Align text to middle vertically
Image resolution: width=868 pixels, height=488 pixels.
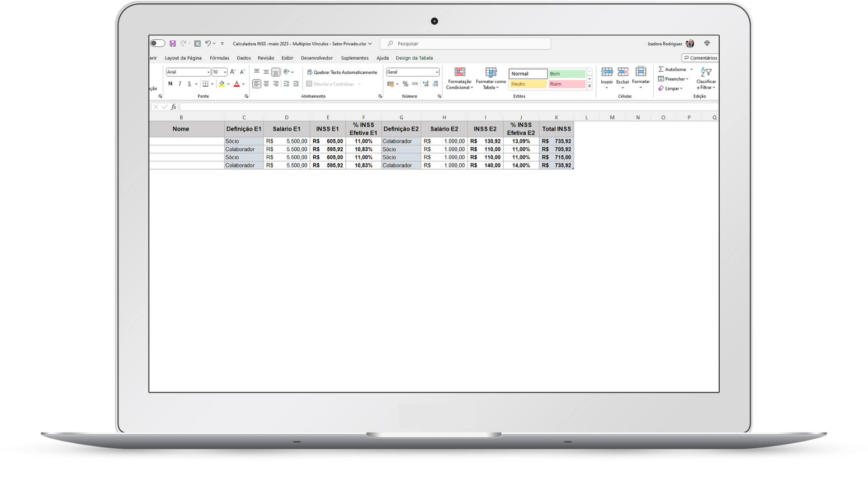[266, 72]
